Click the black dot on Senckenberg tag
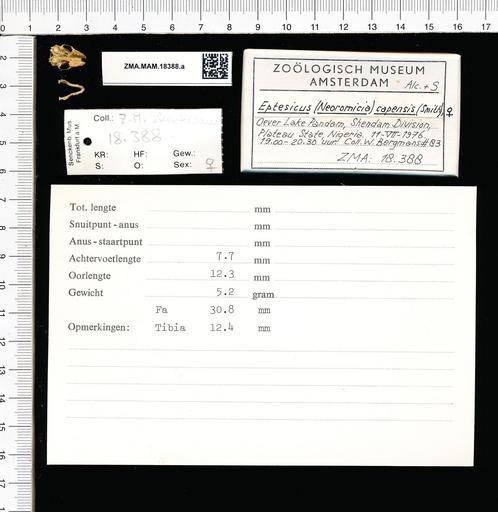This screenshot has width=498, height=512. 88,141
